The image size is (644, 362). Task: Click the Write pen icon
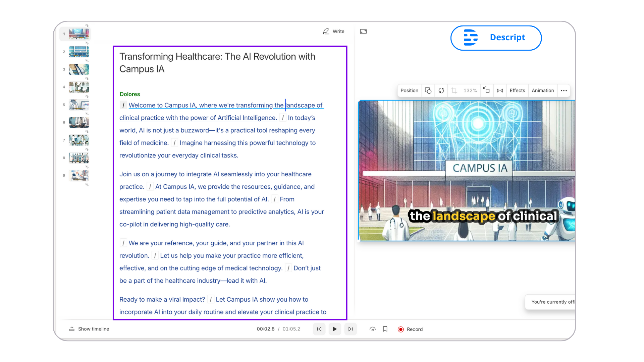click(326, 31)
